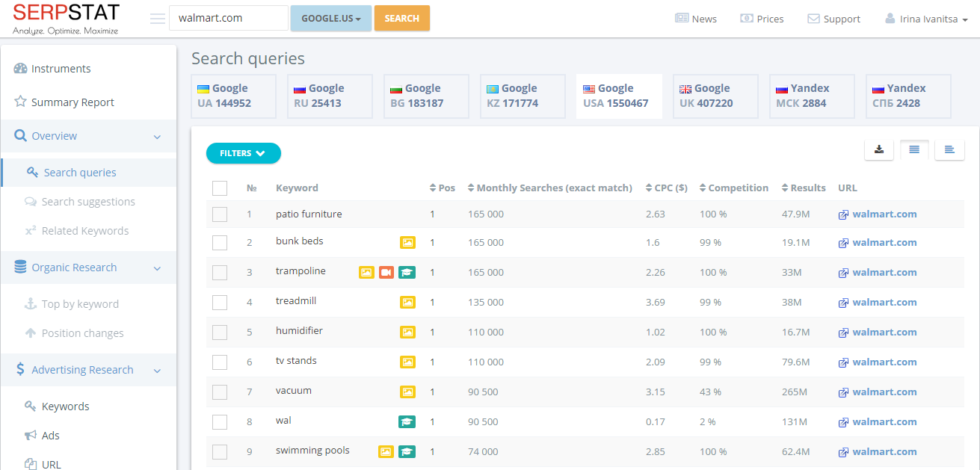
Task: Click the database icon beside Organic Research
Action: 19,267
